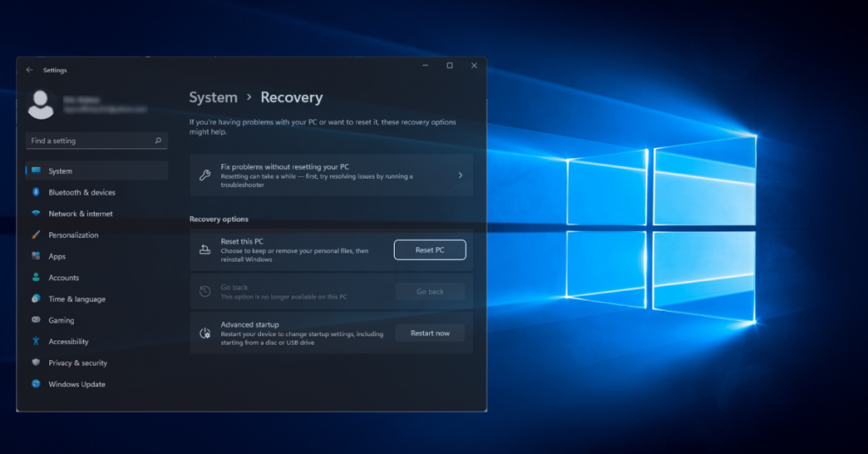Click Fix problems without resetting your PC text
The width and height of the screenshot is (868, 454).
[x=285, y=167]
